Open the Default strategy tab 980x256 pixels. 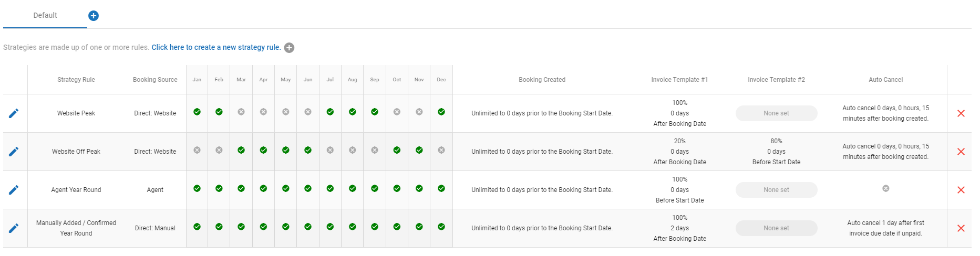click(x=45, y=15)
